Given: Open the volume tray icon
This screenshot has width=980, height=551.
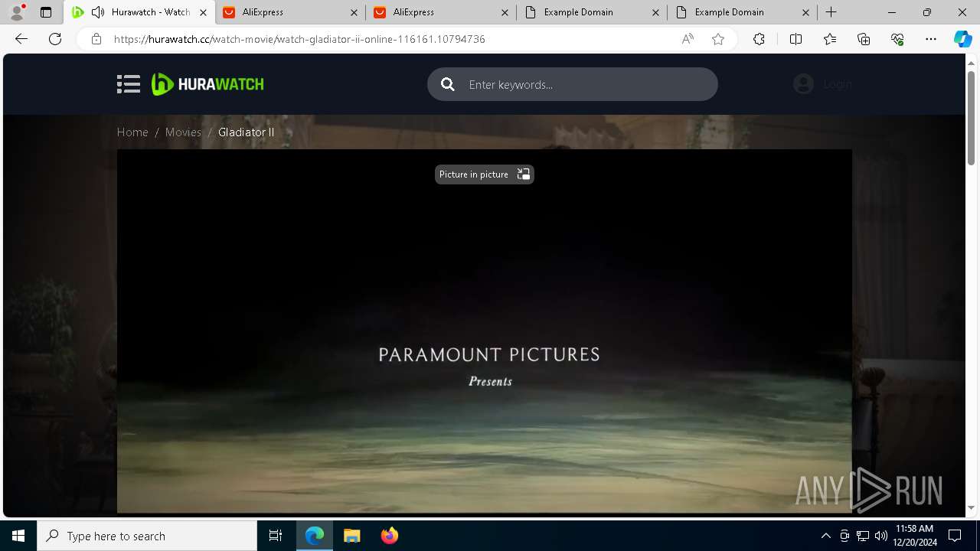Looking at the screenshot, I should pos(881,536).
